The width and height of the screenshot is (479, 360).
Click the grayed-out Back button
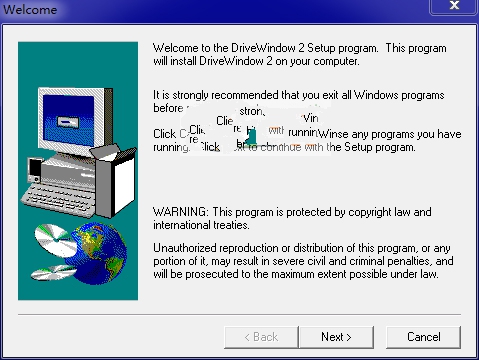261,337
